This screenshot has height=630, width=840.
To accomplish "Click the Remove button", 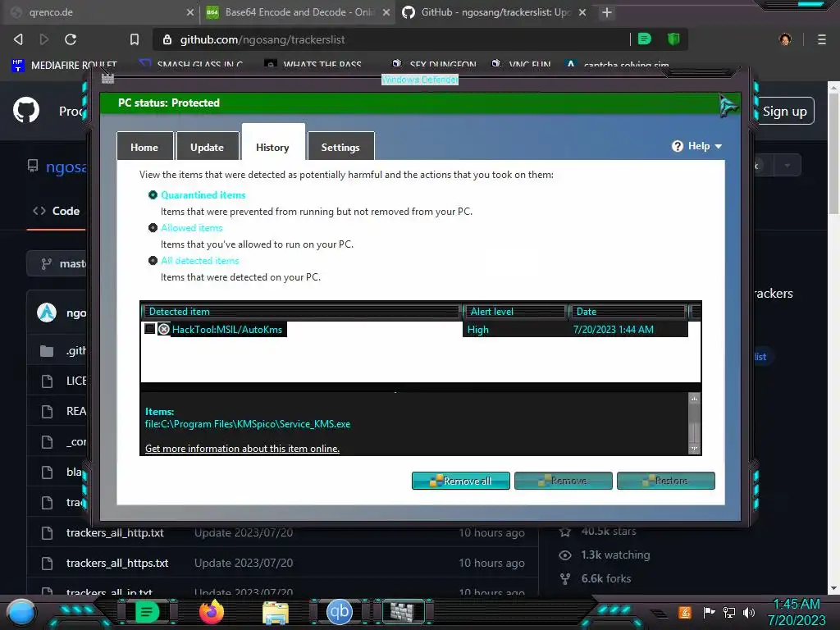I will pos(563,481).
